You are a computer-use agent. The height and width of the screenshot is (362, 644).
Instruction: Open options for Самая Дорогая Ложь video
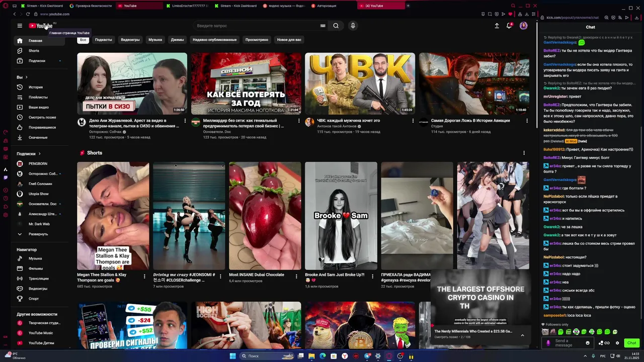[527, 121]
